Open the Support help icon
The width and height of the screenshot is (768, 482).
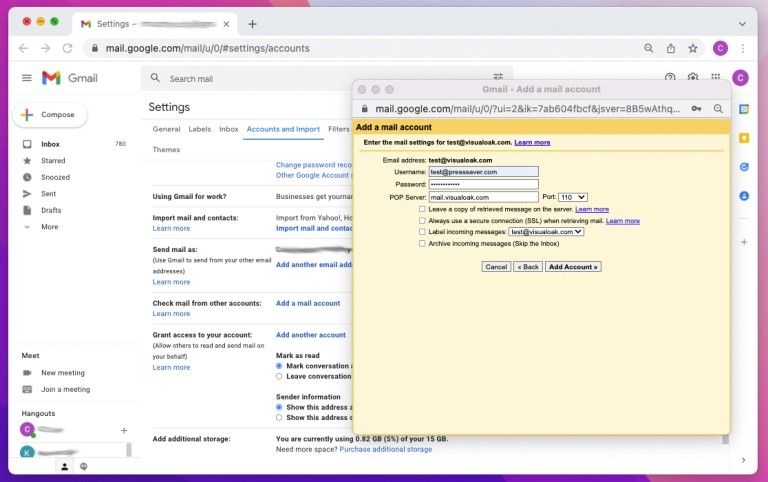coord(670,77)
